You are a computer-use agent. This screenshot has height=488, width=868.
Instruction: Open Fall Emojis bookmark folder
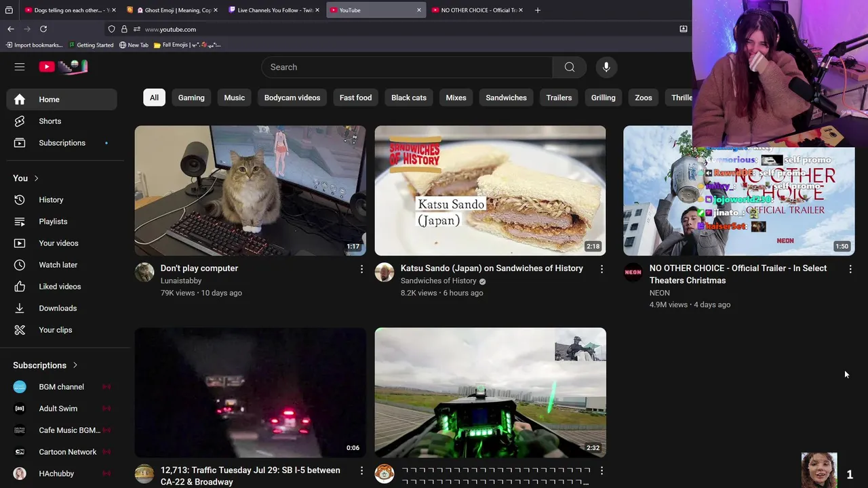pos(187,45)
